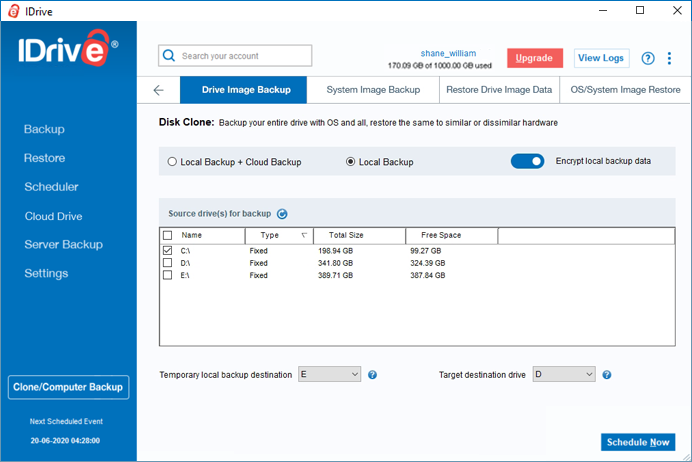Click the 99.27 GB free space cell
Screen dimensions: 692x462
425,251
